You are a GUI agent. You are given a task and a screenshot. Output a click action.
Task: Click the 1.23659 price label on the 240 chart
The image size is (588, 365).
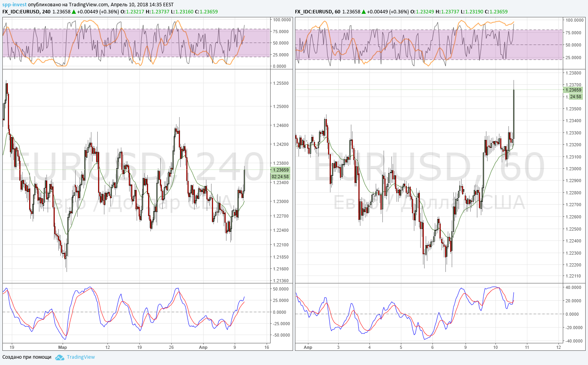[280, 170]
